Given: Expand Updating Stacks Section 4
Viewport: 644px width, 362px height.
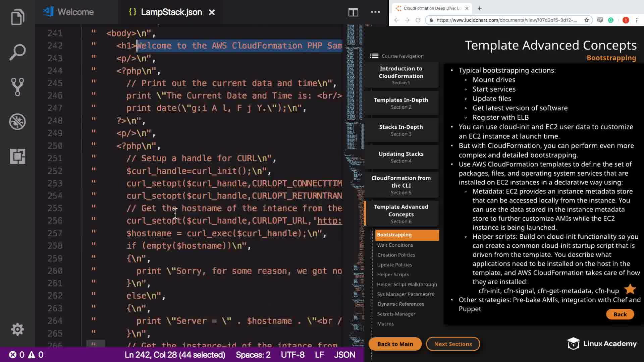Looking at the screenshot, I should [401, 157].
